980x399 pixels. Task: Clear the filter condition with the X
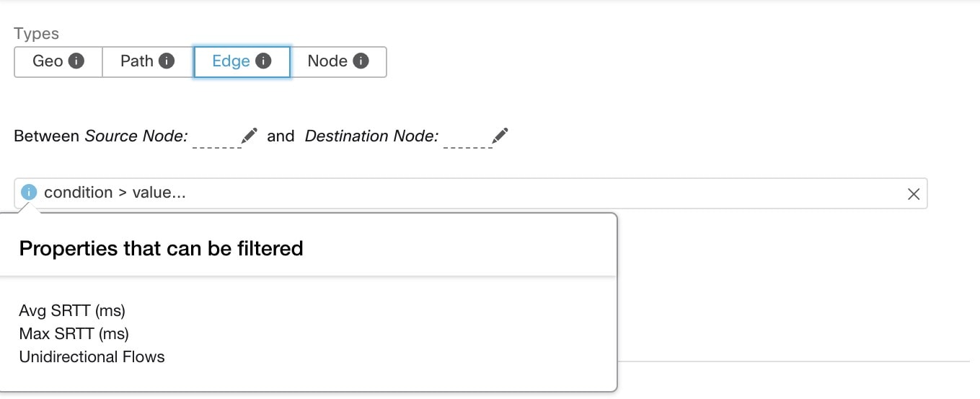point(913,193)
